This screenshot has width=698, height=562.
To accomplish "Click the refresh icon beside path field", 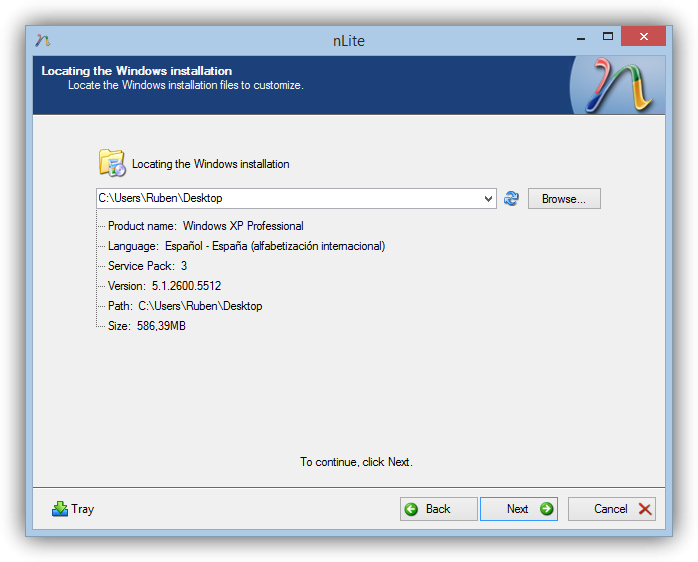I will tap(511, 198).
